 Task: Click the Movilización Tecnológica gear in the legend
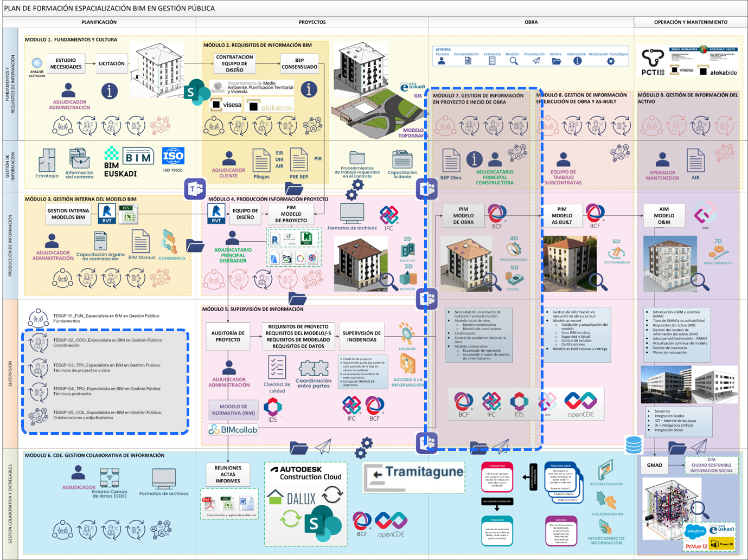(x=611, y=61)
